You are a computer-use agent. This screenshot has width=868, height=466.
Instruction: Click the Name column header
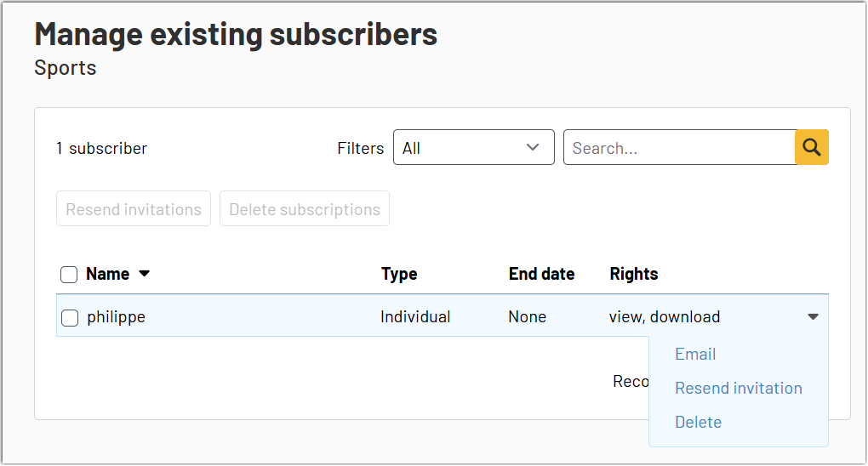[108, 274]
